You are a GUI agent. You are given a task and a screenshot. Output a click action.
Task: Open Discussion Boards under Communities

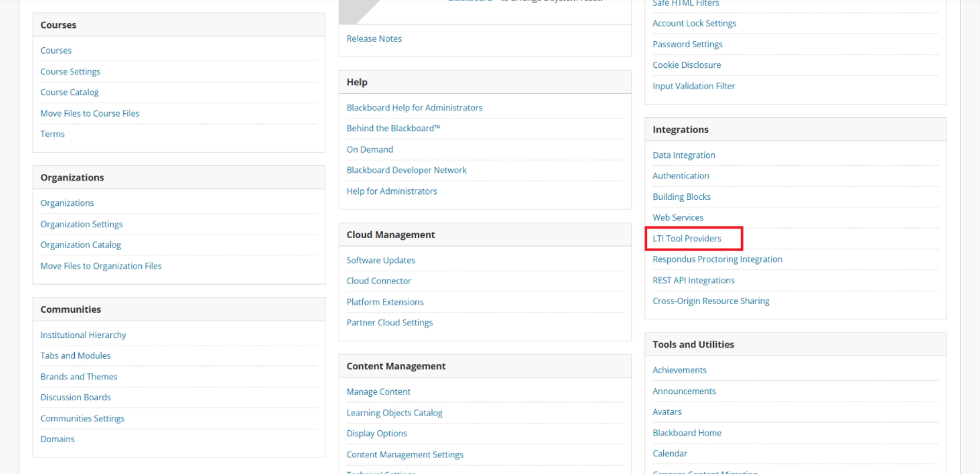pyautogui.click(x=75, y=397)
